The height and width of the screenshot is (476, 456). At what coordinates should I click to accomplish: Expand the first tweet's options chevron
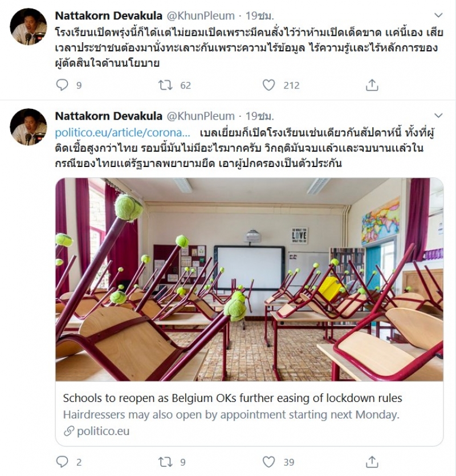pyautogui.click(x=438, y=15)
